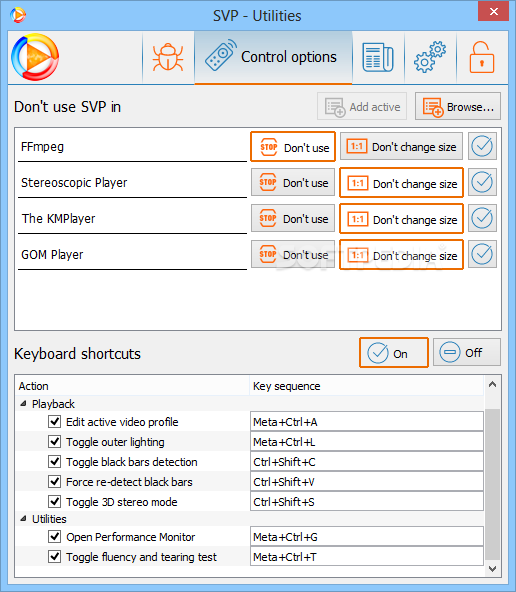516x592 pixels.
Task: Toggle Don't use for FFmpeg
Action: tap(293, 147)
